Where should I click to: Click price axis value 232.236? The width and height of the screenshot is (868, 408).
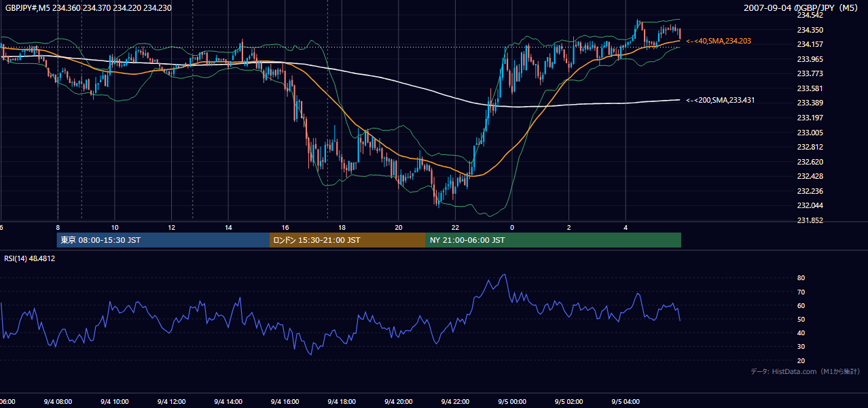tap(810, 191)
